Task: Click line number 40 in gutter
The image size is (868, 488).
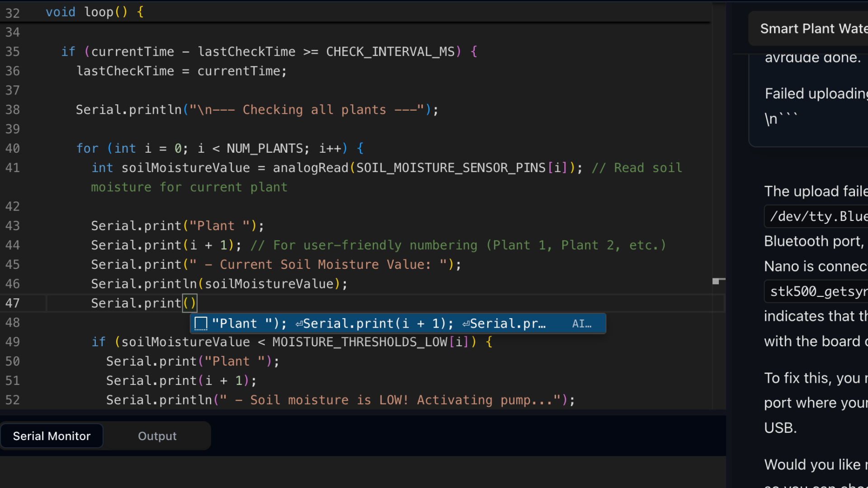Action: coord(13,149)
